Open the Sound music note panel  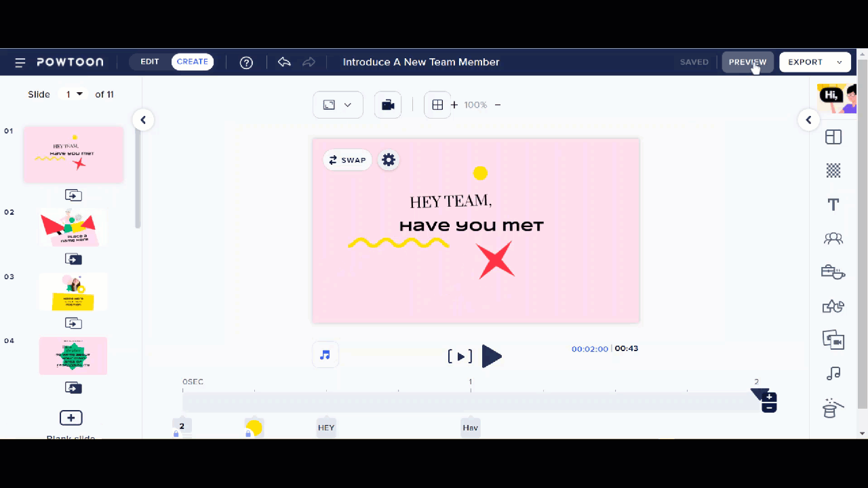coord(833,373)
